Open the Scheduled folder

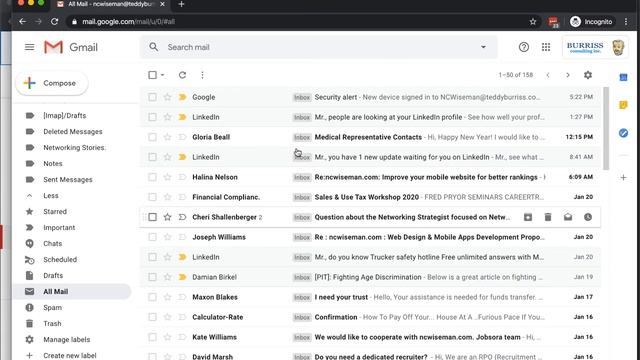[x=60, y=260]
